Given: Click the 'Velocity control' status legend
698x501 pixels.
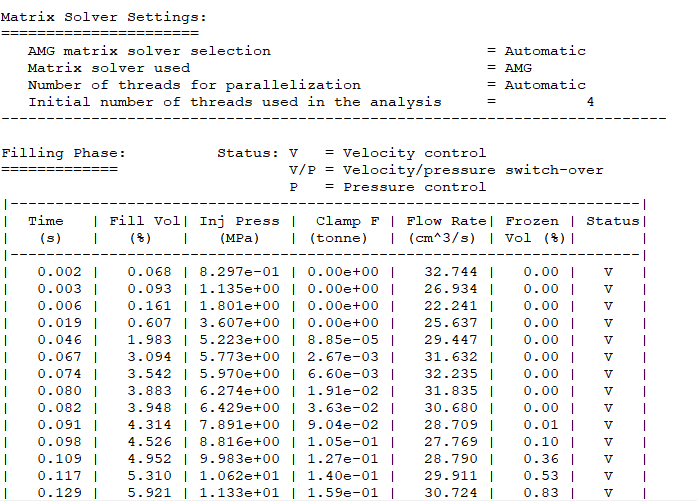Looking at the screenshot, I should coord(414,153).
